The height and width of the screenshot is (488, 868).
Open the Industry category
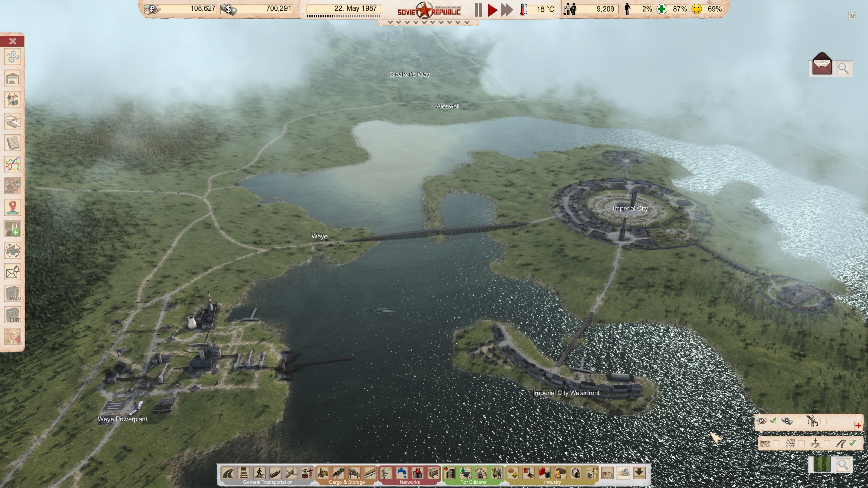pos(552,482)
